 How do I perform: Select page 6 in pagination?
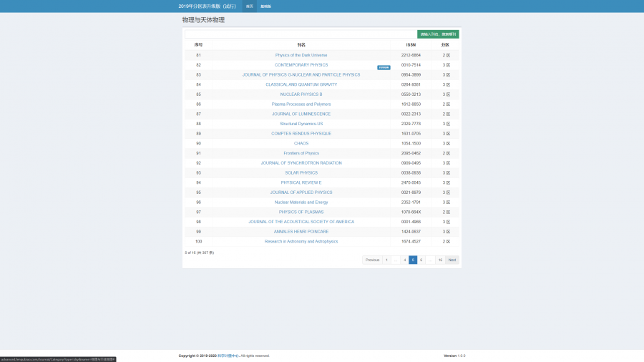421,260
